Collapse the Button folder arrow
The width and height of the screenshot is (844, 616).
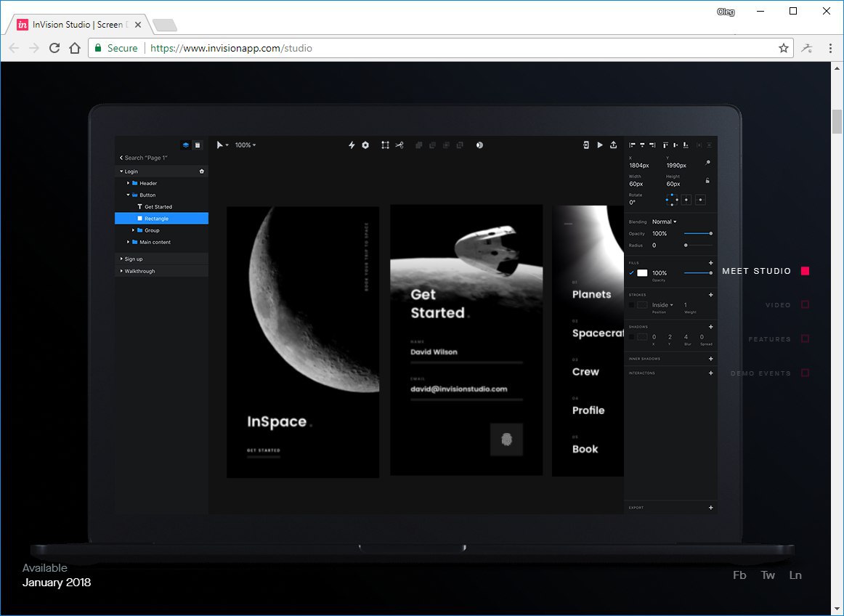(128, 195)
